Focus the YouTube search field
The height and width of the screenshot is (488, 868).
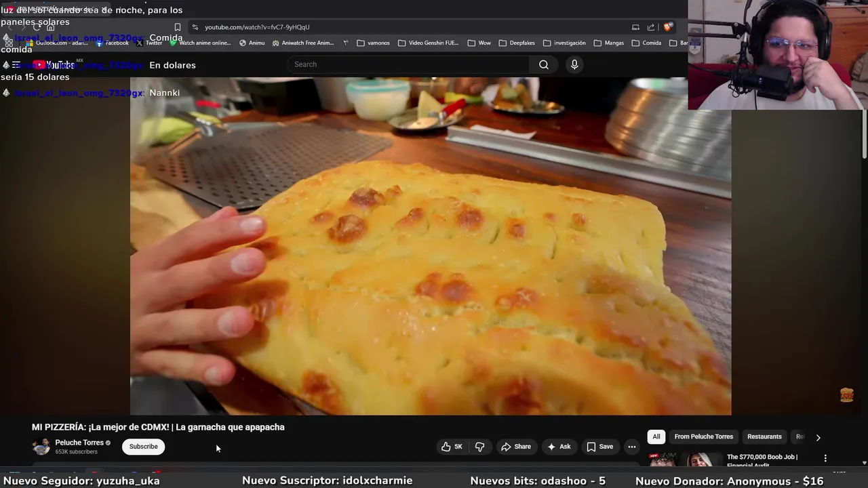(x=408, y=64)
